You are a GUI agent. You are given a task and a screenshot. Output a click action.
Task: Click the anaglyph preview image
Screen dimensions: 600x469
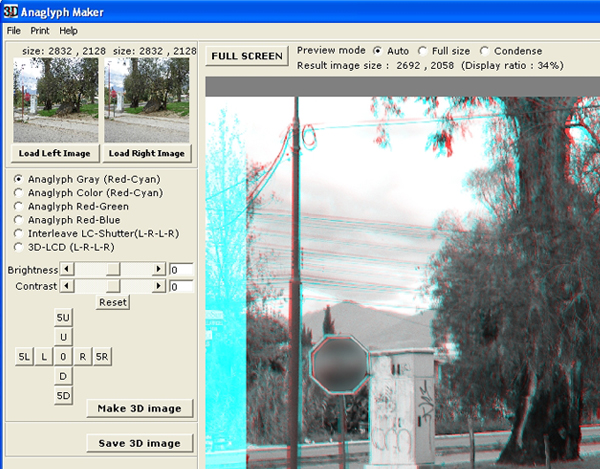point(403,283)
